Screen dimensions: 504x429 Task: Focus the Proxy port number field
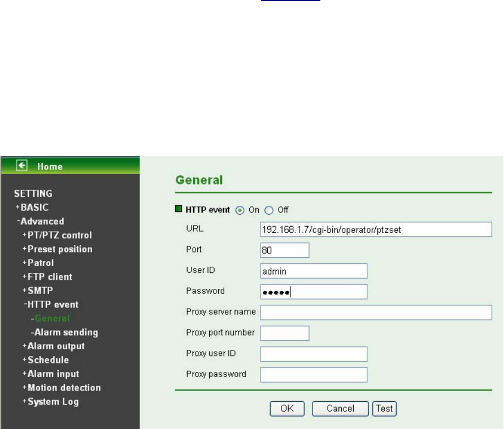(285, 333)
